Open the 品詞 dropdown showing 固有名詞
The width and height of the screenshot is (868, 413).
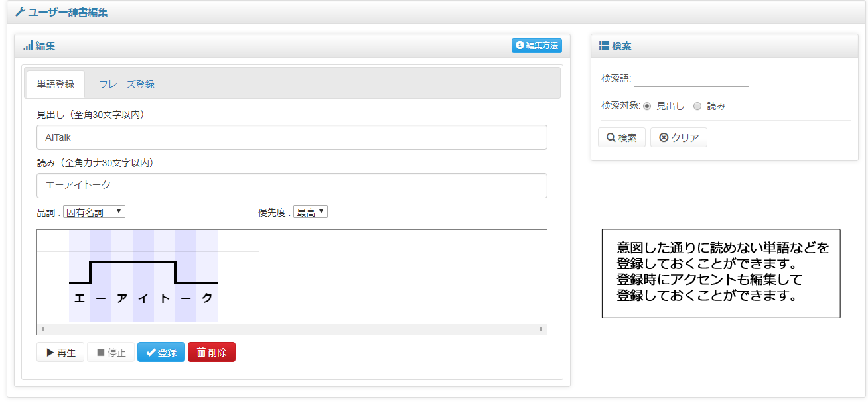pos(94,212)
